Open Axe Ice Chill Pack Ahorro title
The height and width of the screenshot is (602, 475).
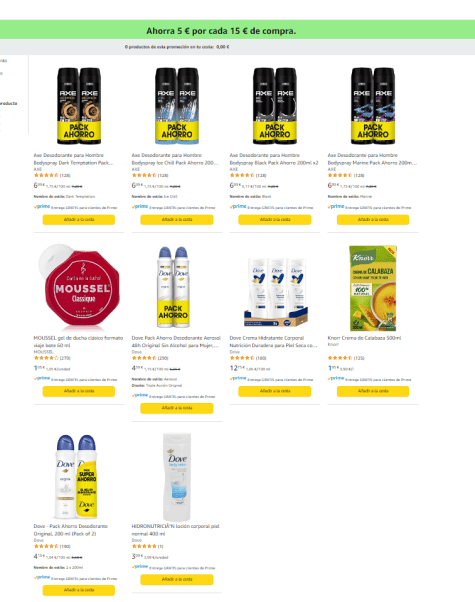(175, 159)
